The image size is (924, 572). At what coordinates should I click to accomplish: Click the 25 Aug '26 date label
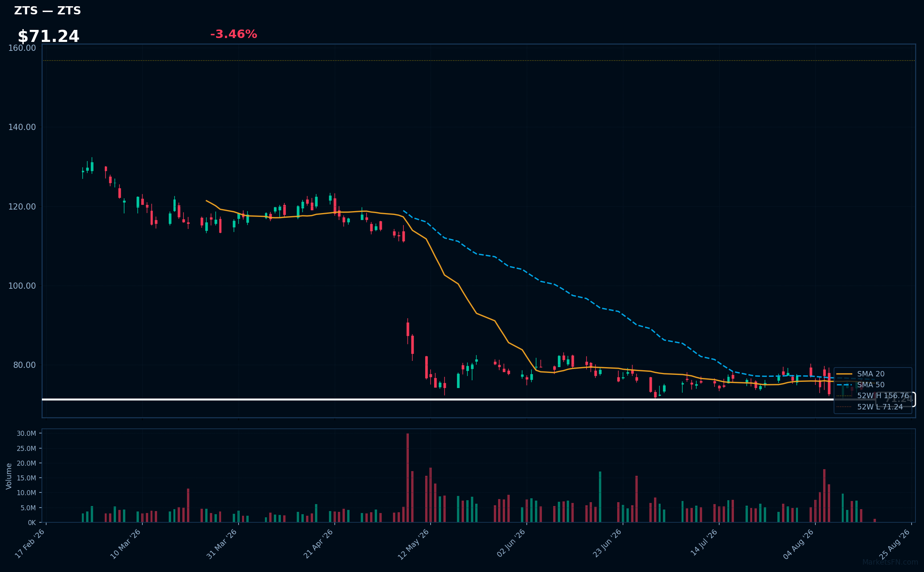tap(895, 544)
